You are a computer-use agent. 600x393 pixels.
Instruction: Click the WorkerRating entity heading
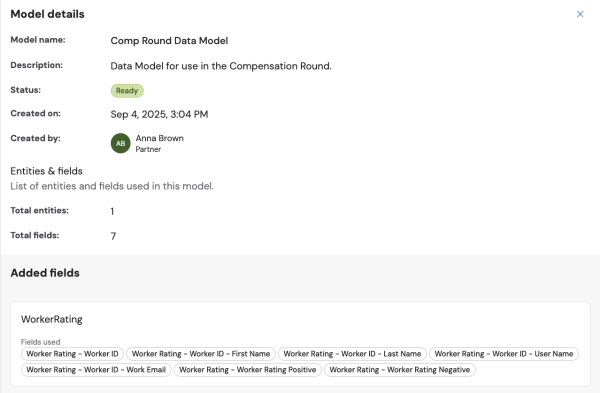pyautogui.click(x=52, y=319)
